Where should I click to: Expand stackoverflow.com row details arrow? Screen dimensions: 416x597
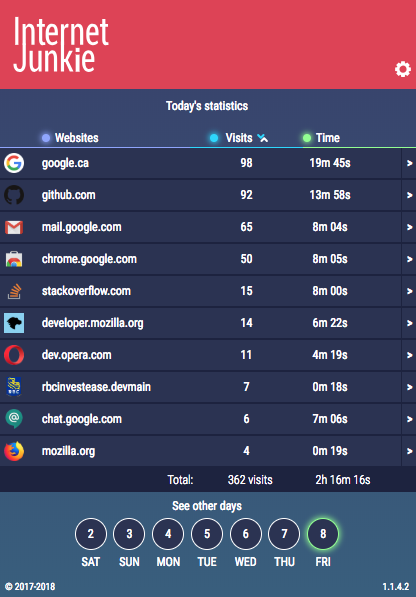409,291
